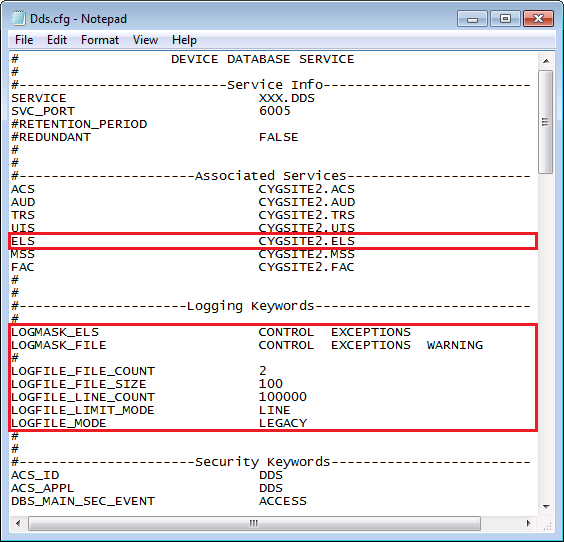Click the CYGSITE2.TRS value
The width and height of the screenshot is (564, 542).
click(x=306, y=215)
